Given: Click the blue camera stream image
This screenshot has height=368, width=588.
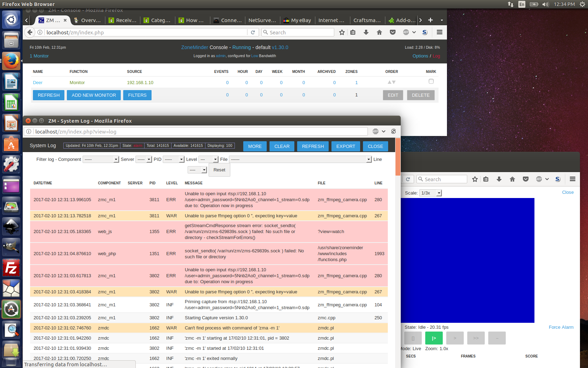Looking at the screenshot, I should coord(468,260).
